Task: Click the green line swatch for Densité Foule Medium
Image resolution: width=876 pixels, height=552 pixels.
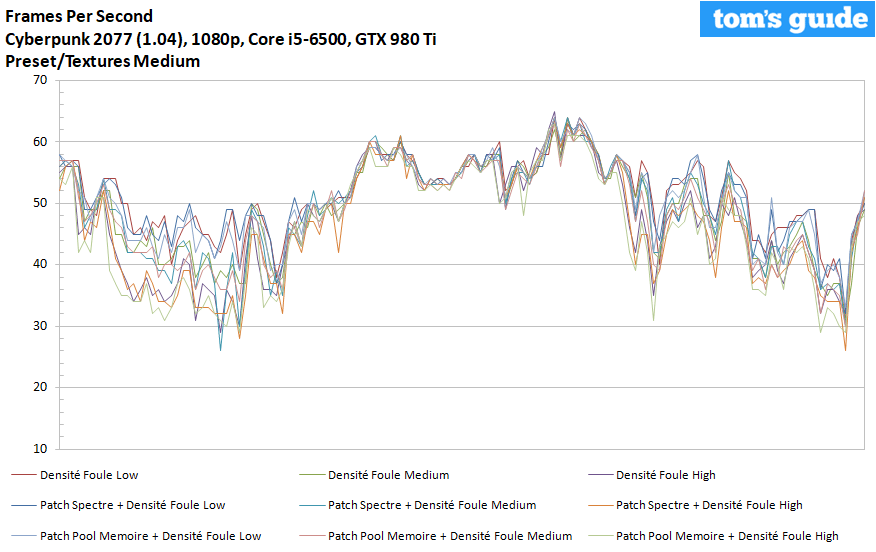Action: pyautogui.click(x=312, y=475)
